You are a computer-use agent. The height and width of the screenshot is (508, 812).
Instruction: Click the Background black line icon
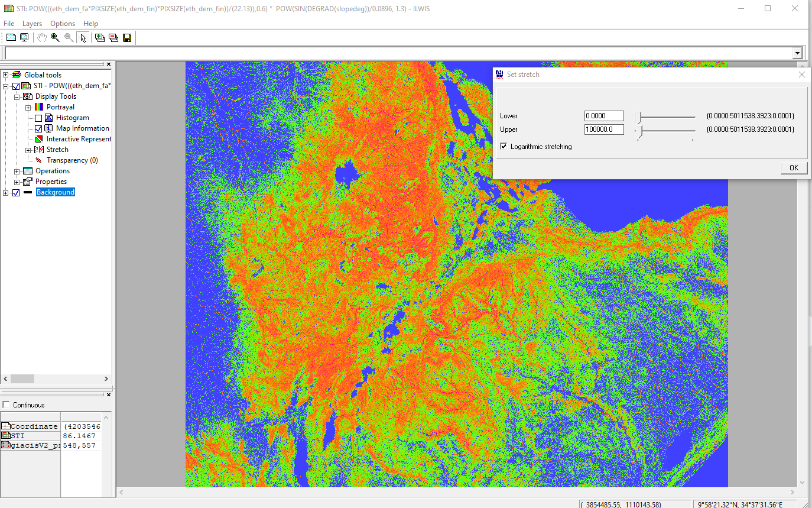(x=27, y=192)
